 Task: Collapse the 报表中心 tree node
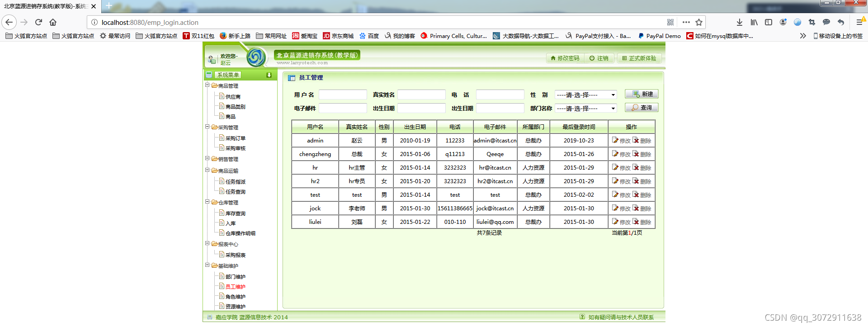click(x=208, y=243)
